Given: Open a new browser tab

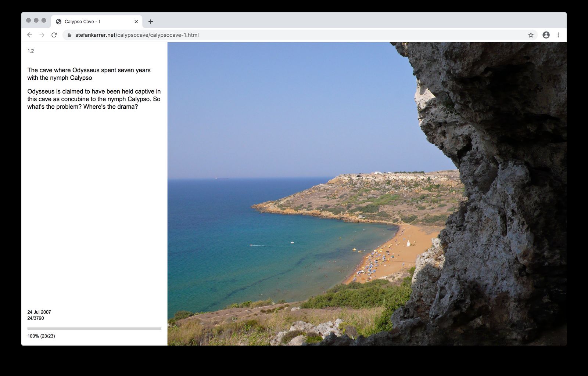Looking at the screenshot, I should click(x=151, y=21).
